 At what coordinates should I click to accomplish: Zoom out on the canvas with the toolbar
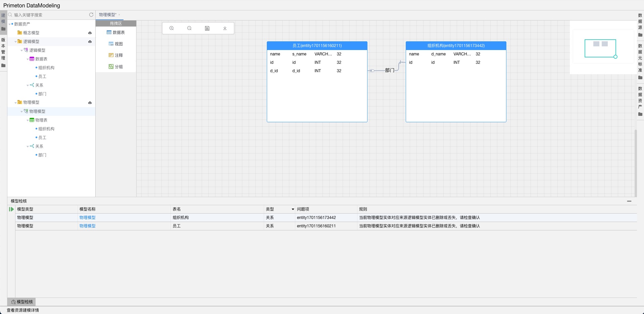point(189,28)
